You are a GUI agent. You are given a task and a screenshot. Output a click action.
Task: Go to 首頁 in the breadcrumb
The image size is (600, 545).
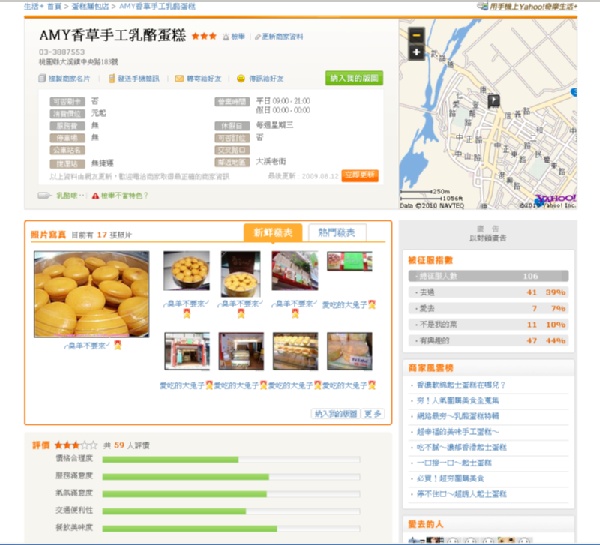[54, 6]
